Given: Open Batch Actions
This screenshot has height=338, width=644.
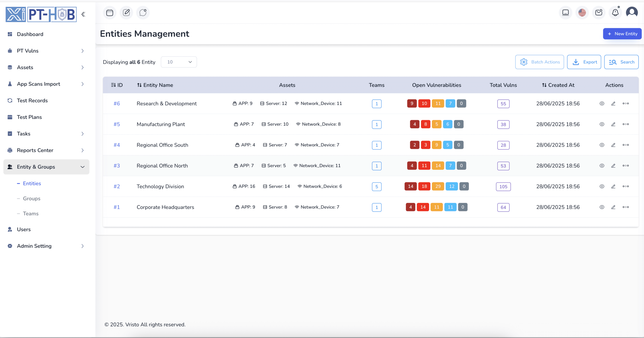Looking at the screenshot, I should 540,62.
